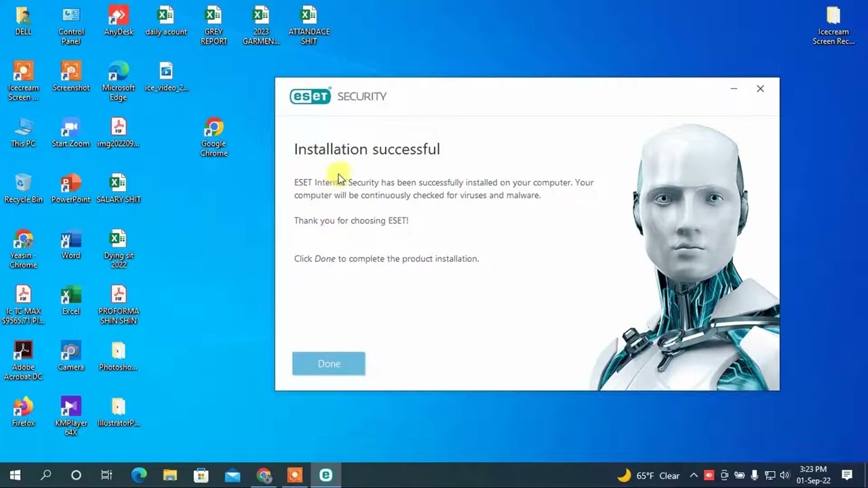The height and width of the screenshot is (488, 868).
Task: Select the Recycle Bin desktop icon
Action: (x=23, y=188)
